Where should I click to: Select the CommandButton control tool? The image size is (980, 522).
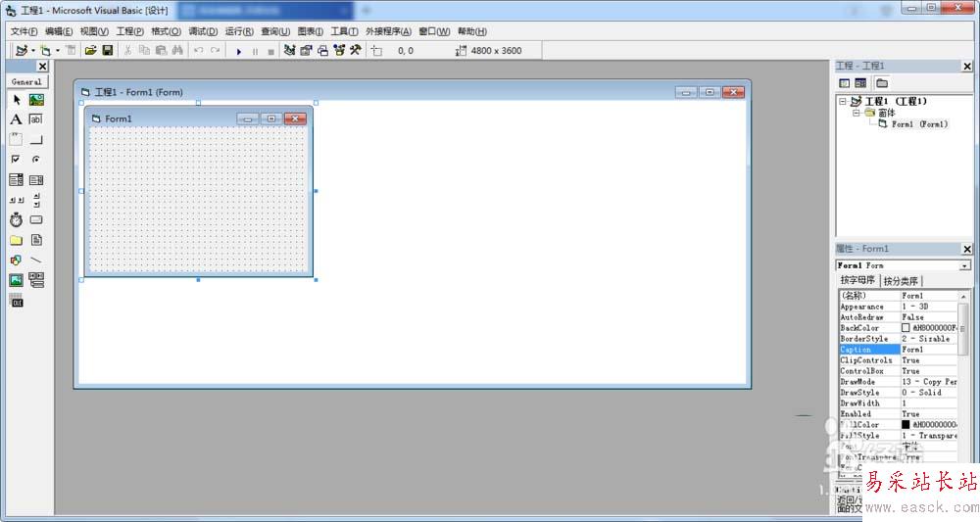[36, 139]
